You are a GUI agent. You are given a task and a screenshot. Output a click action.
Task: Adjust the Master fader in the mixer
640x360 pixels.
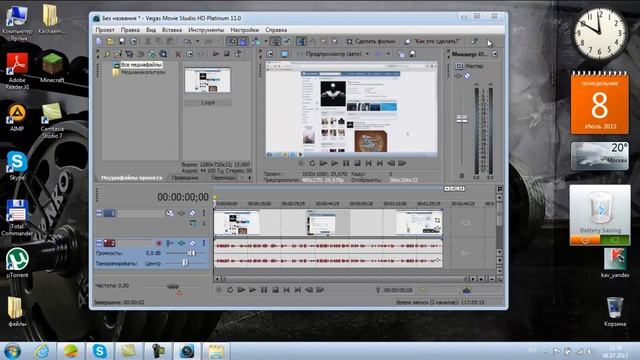point(462,119)
